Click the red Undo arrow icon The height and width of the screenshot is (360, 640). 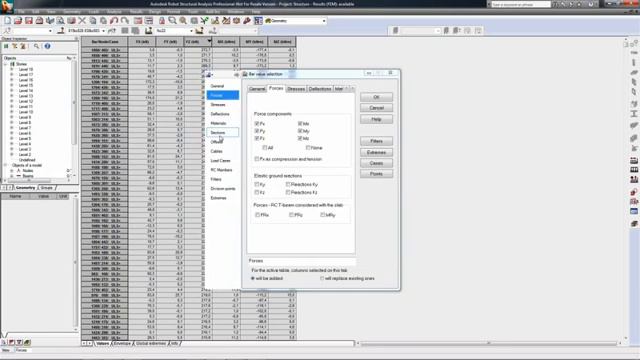point(114,20)
